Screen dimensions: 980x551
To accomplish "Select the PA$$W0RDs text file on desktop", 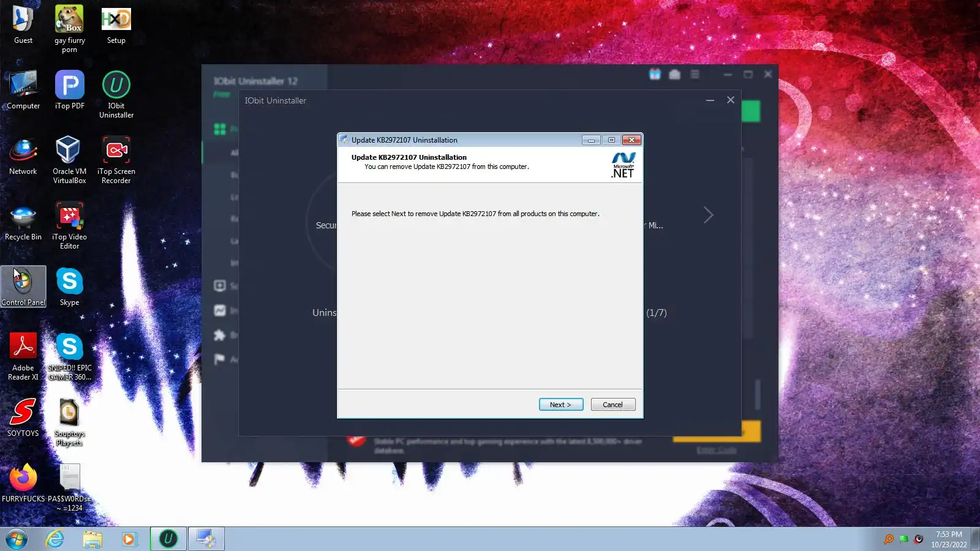I will coord(70,488).
